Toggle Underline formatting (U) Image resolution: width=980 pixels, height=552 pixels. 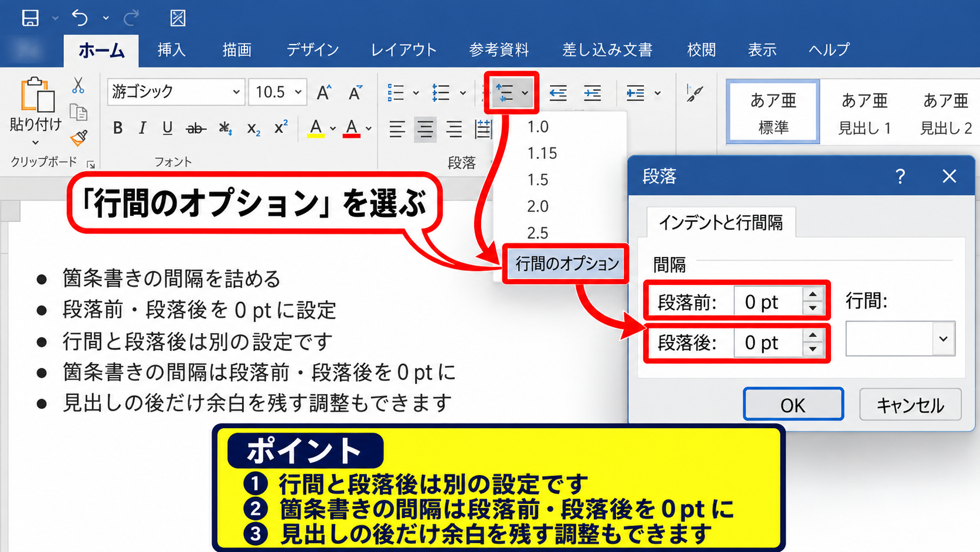(x=168, y=128)
